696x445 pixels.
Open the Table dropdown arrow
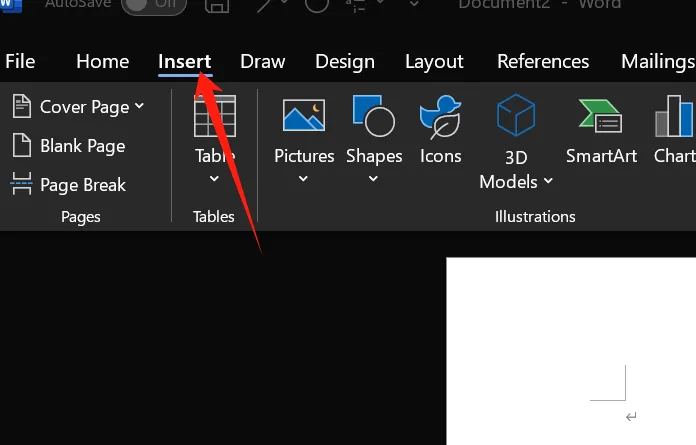[x=214, y=179]
